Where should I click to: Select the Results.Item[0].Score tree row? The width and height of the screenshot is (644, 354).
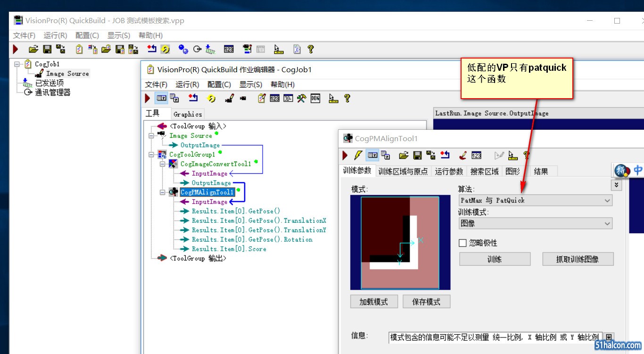point(229,249)
